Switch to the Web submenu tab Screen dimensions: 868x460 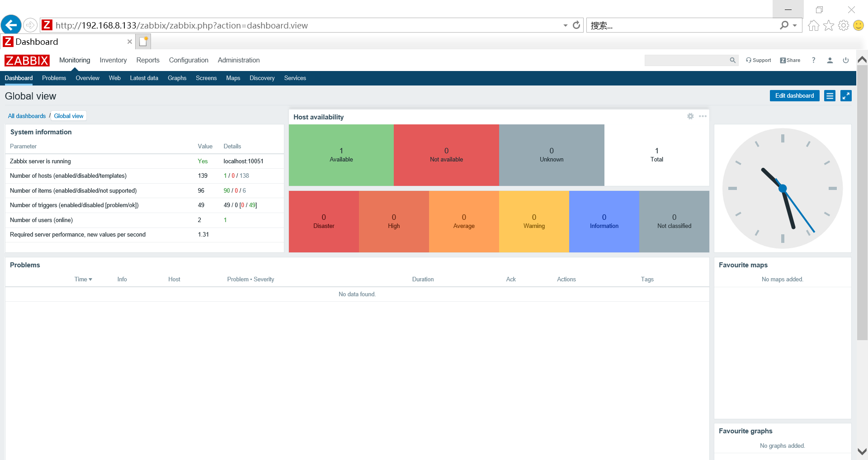point(114,78)
